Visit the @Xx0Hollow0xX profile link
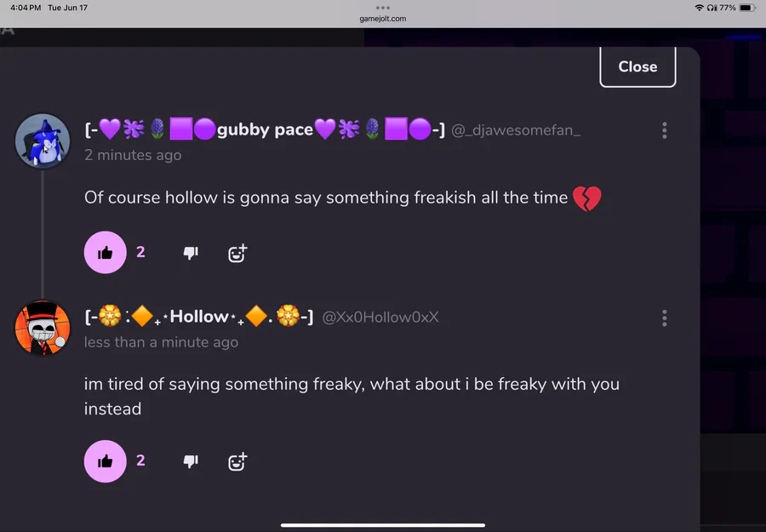766x532 pixels. pyautogui.click(x=380, y=317)
